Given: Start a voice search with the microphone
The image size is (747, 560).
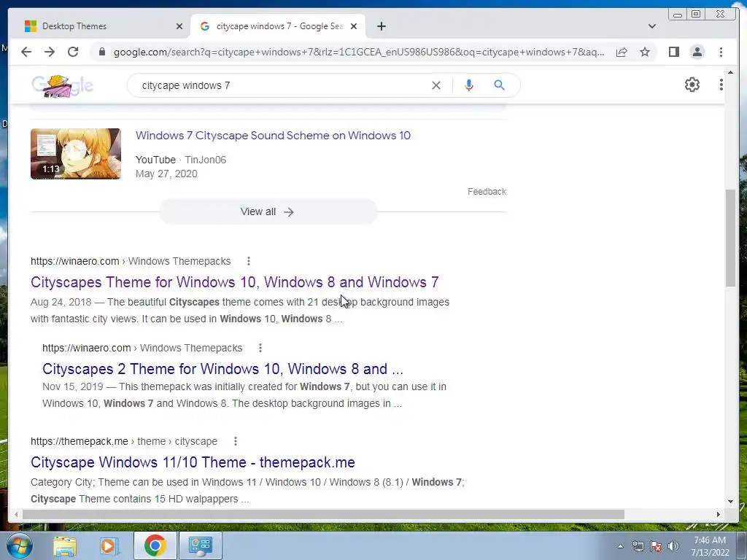Looking at the screenshot, I should (x=469, y=85).
